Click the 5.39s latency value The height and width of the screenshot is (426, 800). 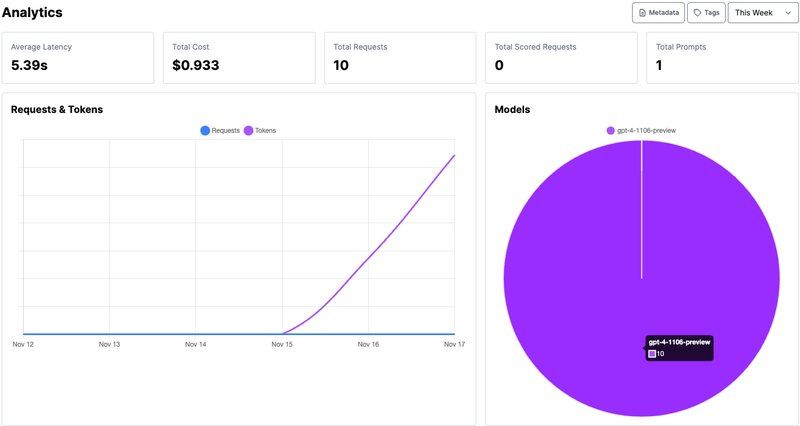click(x=29, y=65)
